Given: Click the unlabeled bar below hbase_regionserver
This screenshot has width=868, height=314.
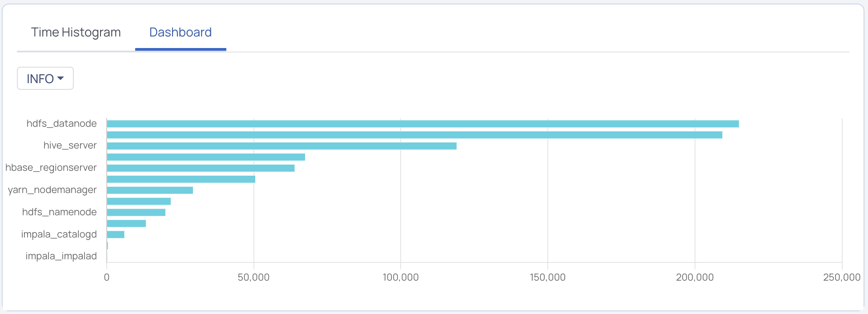Looking at the screenshot, I should click(181, 179).
